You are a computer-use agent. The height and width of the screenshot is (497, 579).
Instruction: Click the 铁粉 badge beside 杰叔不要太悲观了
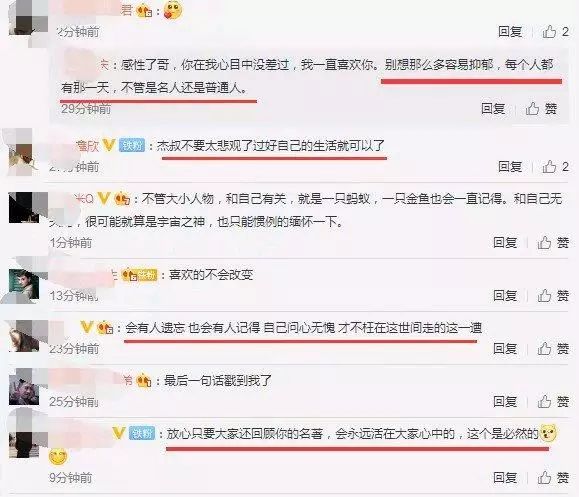(132, 145)
